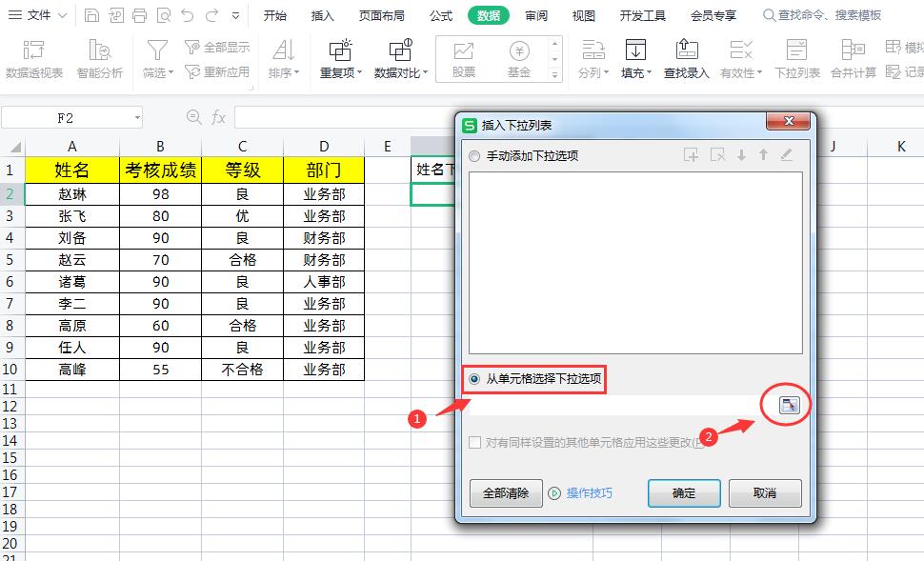Click the 分列 split columns icon
Image resolution: width=924 pixels, height=561 pixels.
coord(593,50)
